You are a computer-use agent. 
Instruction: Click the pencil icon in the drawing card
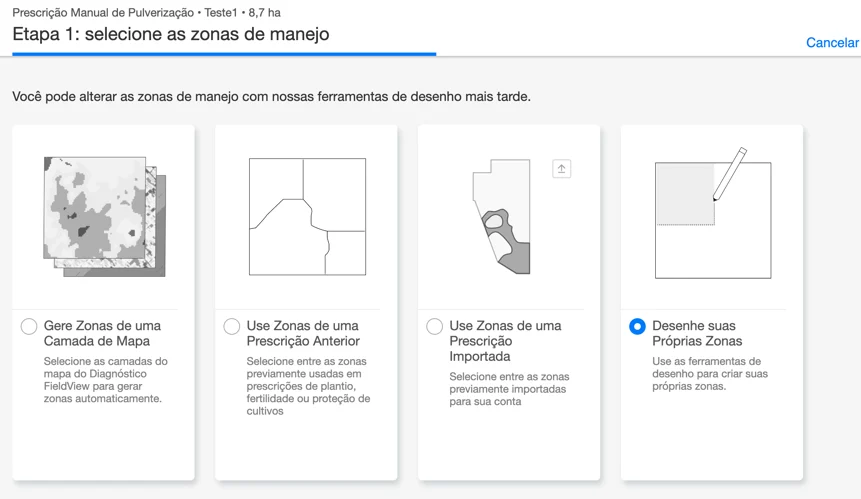tap(730, 173)
